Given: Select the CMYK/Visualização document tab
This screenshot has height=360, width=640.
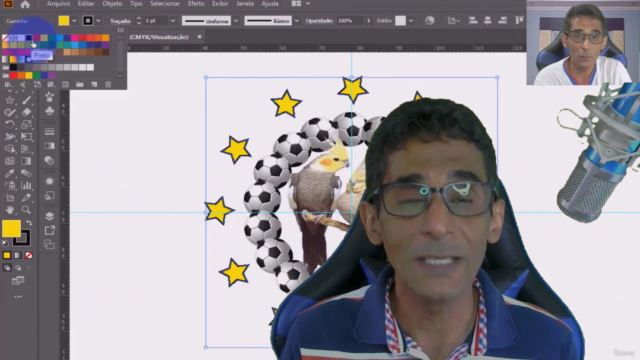Looking at the screenshot, I should click(159, 37).
